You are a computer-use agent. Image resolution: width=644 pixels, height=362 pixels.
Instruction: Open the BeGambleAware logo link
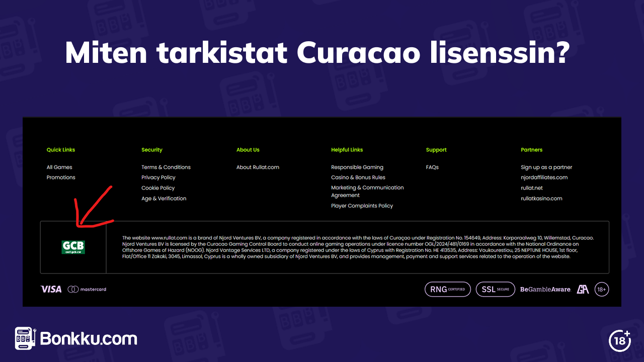pyautogui.click(x=545, y=290)
